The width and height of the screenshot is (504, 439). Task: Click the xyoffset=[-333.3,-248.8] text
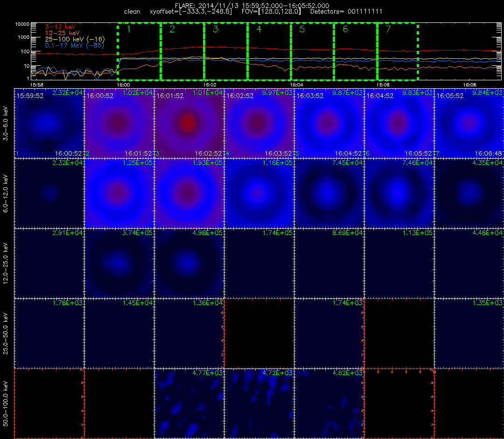pyautogui.click(x=191, y=12)
